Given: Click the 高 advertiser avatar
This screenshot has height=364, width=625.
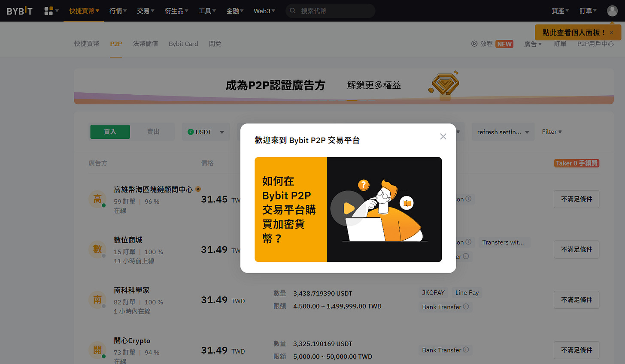Looking at the screenshot, I should (x=97, y=199).
